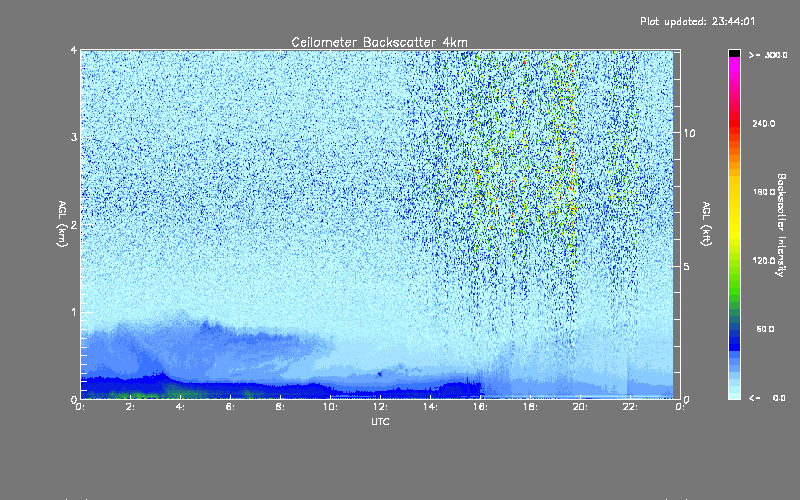Click the '<= 0.0' colorbar minimum label
The height and width of the screenshot is (500, 800).
767,398
